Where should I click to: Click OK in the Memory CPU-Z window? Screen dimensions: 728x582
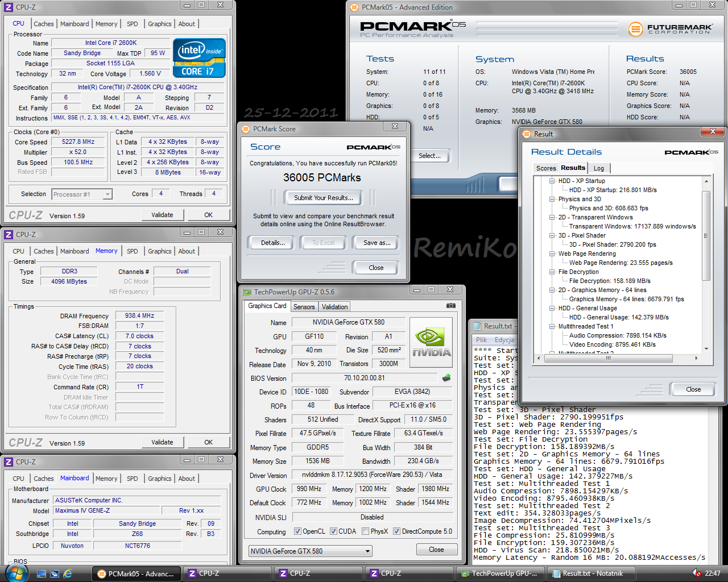[209, 442]
